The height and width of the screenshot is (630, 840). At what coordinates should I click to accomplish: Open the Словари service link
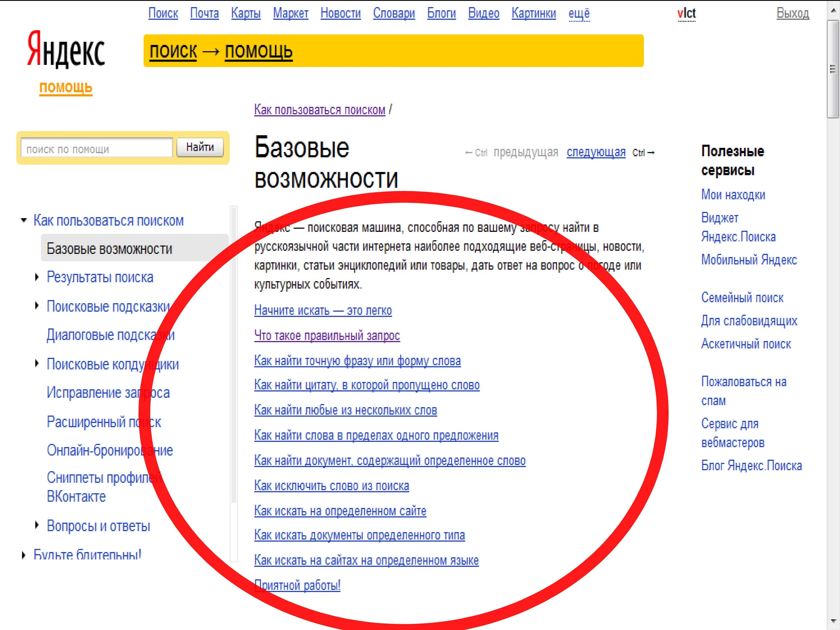(x=394, y=13)
